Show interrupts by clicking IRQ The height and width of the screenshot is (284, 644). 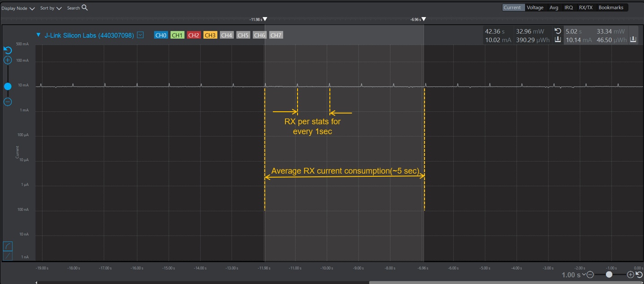point(568,7)
